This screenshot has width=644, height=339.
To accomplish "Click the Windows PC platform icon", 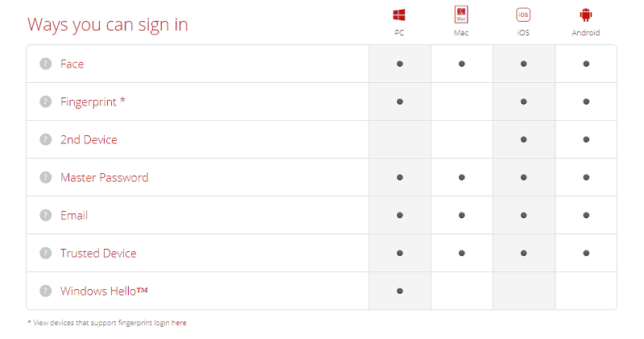I will [x=398, y=15].
